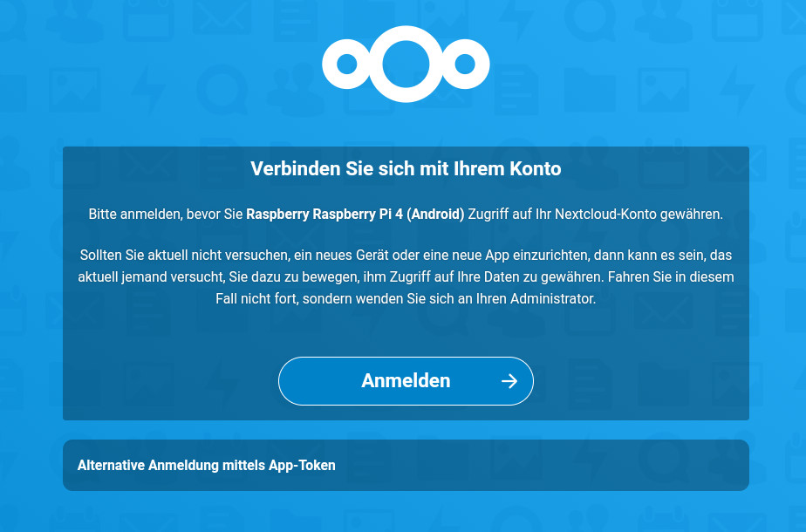Click the word 'Administrator' in warning text
The image size is (806, 532).
pyautogui.click(x=552, y=298)
